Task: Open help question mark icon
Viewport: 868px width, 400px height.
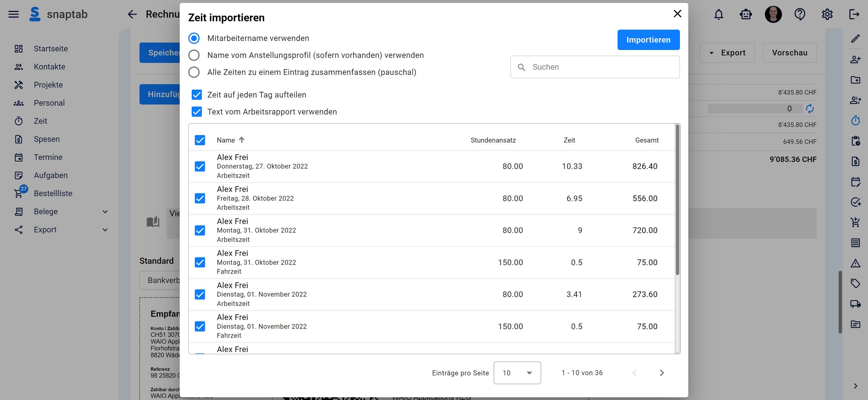Action: pyautogui.click(x=800, y=14)
